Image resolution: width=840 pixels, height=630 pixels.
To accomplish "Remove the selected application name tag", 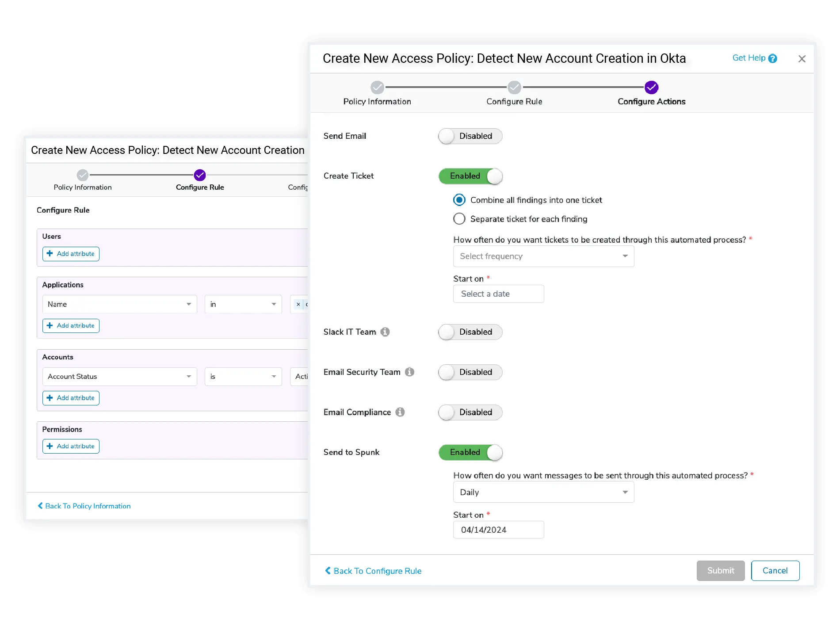I will [298, 304].
